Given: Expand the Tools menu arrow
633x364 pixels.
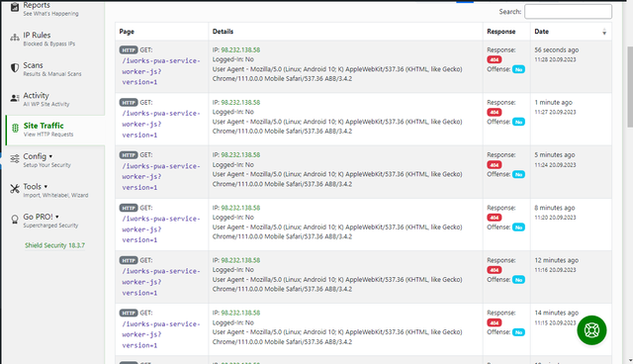Looking at the screenshot, I should coord(45,186).
